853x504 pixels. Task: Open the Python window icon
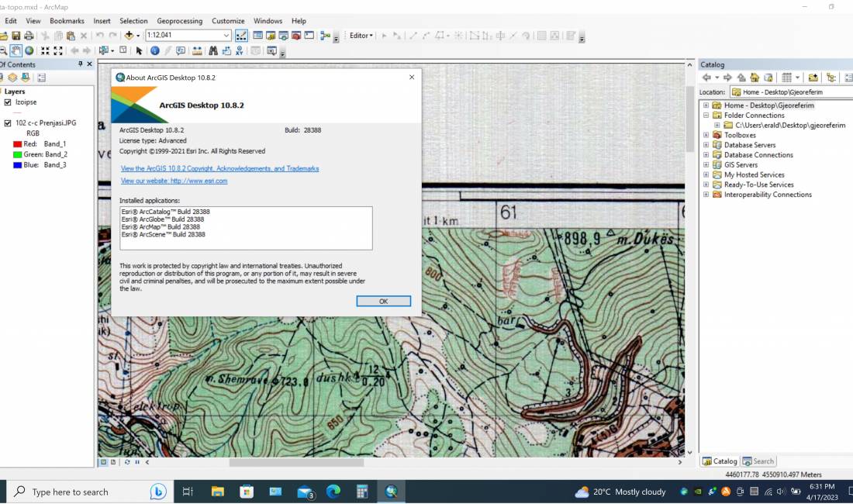[x=309, y=36]
